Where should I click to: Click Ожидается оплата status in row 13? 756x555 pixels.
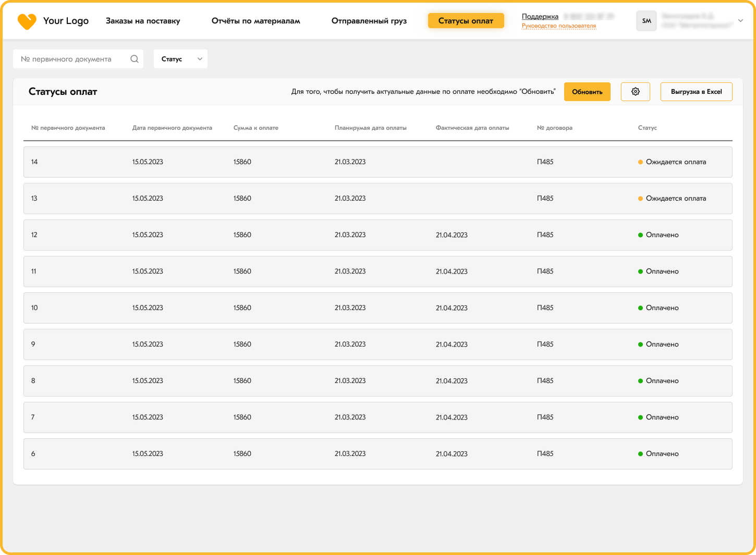click(676, 199)
